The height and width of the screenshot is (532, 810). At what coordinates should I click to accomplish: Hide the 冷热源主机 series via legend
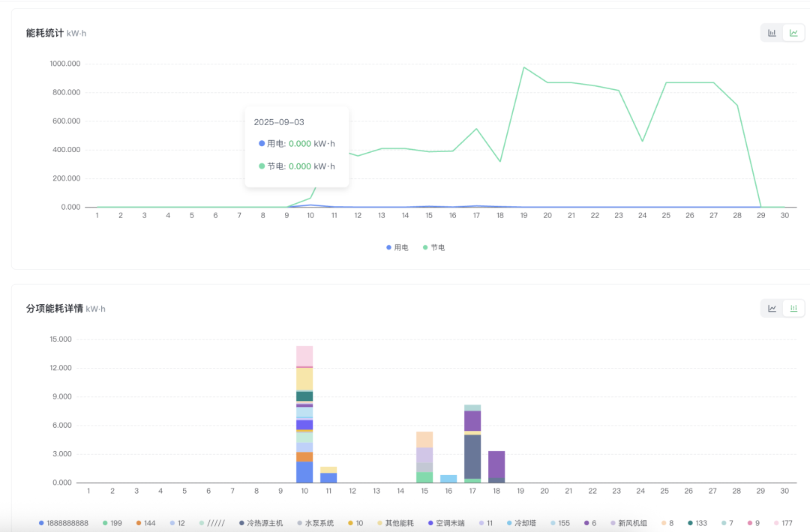[261, 523]
